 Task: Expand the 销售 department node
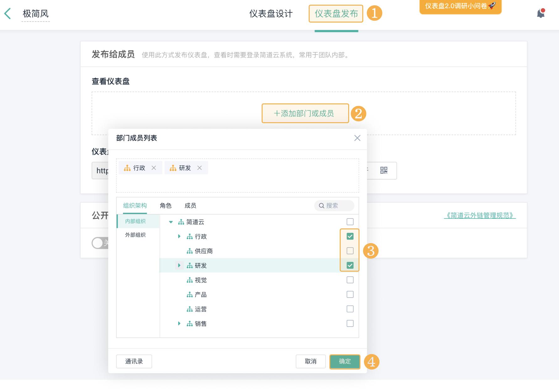click(179, 323)
